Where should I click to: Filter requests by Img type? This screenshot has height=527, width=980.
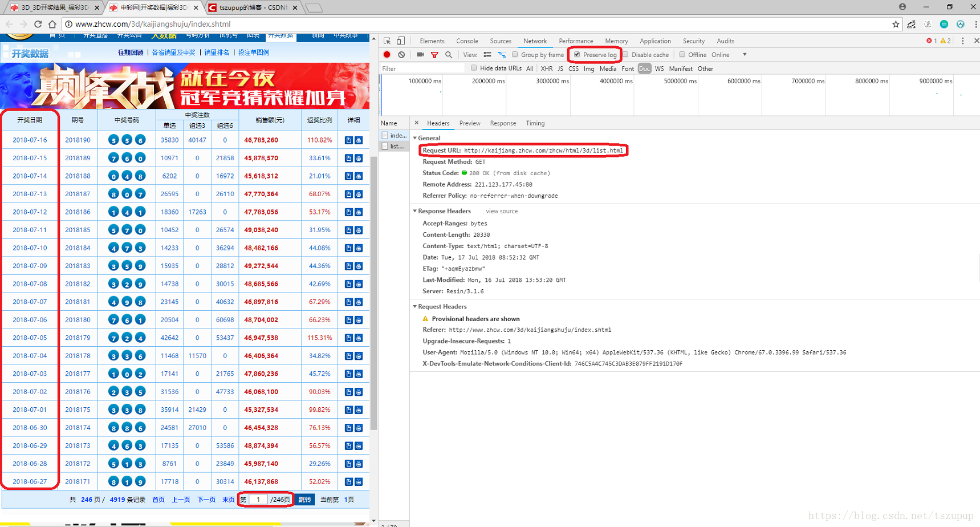pyautogui.click(x=589, y=68)
